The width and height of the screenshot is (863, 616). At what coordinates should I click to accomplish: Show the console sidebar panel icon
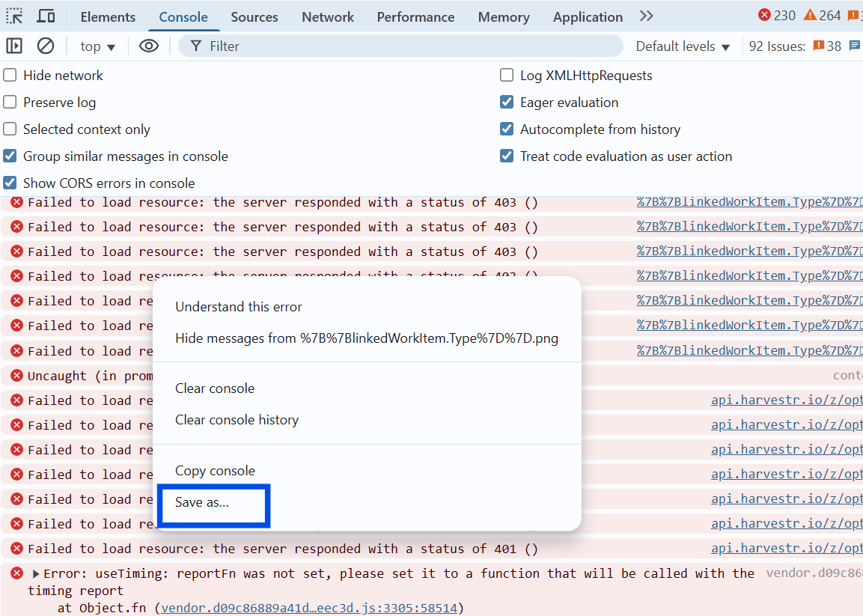(14, 46)
